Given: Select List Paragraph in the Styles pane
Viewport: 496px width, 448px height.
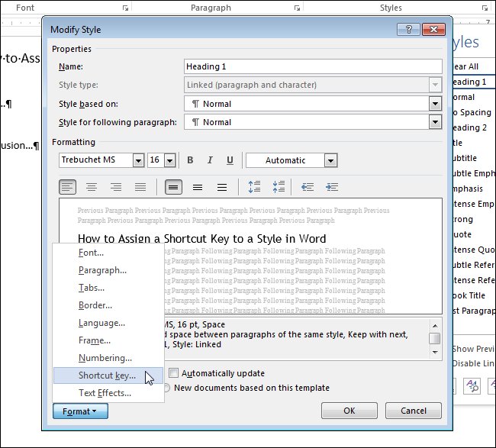Looking at the screenshot, I should [474, 311].
